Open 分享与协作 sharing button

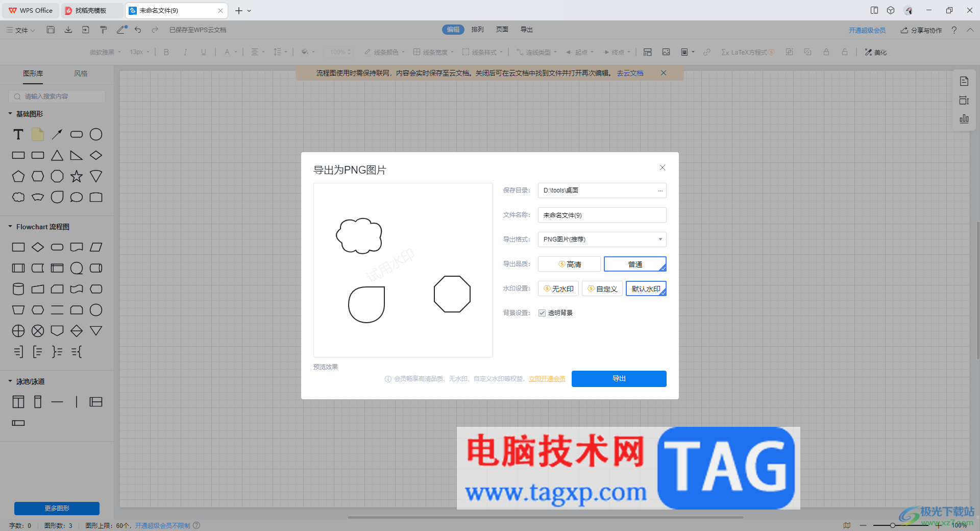click(x=921, y=30)
